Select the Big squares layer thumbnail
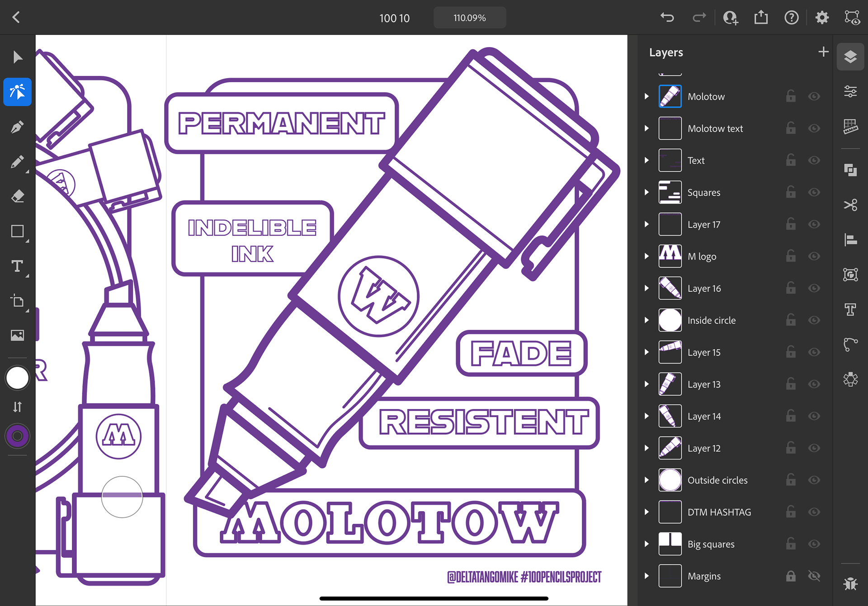Image resolution: width=868 pixels, height=606 pixels. [x=670, y=544]
